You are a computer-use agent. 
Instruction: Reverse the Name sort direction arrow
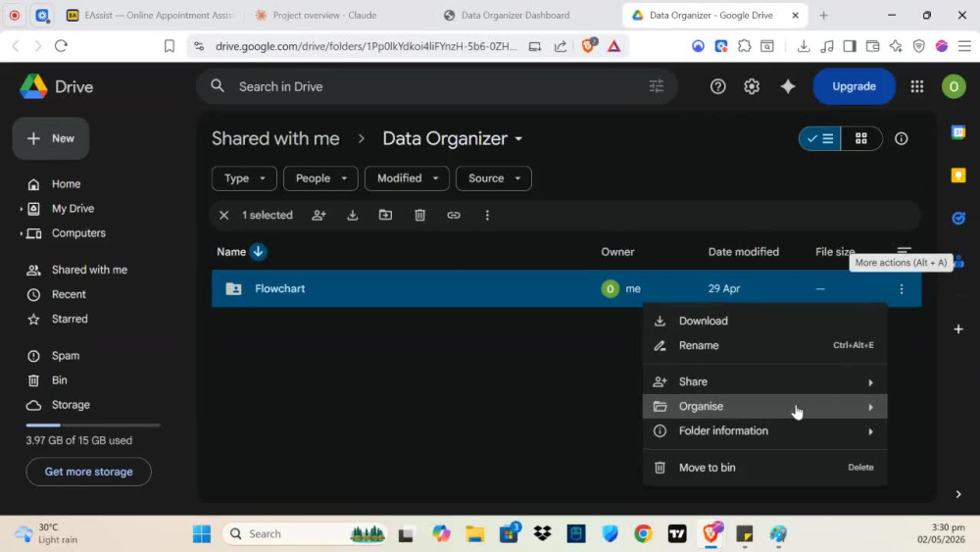pyautogui.click(x=258, y=252)
